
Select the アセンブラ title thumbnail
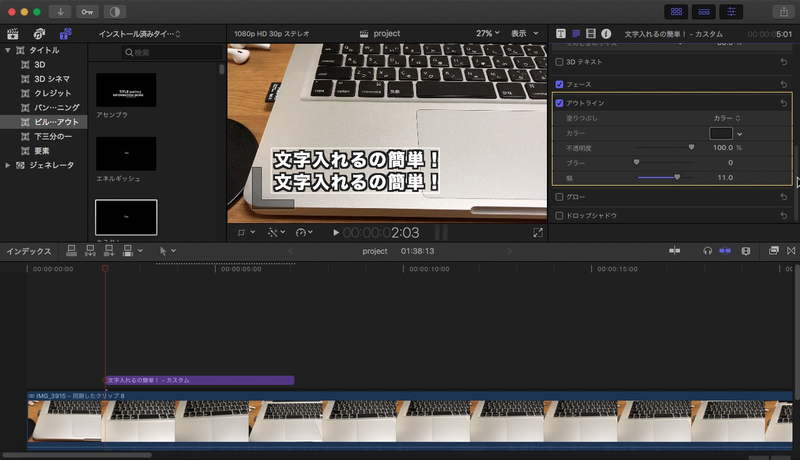[126, 90]
